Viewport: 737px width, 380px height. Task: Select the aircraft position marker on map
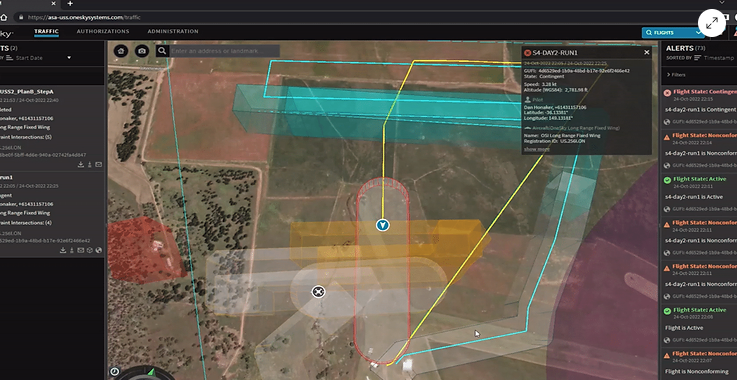point(383,225)
